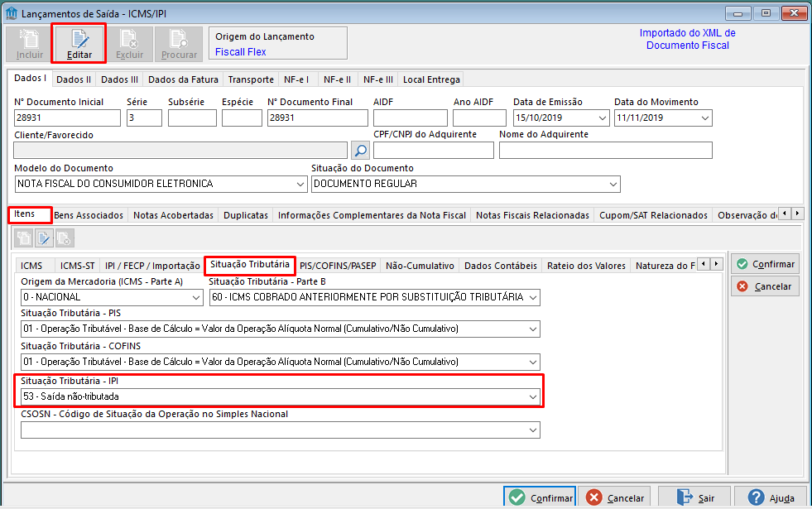This screenshot has height=509, width=812.
Task: Open the Cupom/SAT Relacionados tab
Action: click(654, 215)
